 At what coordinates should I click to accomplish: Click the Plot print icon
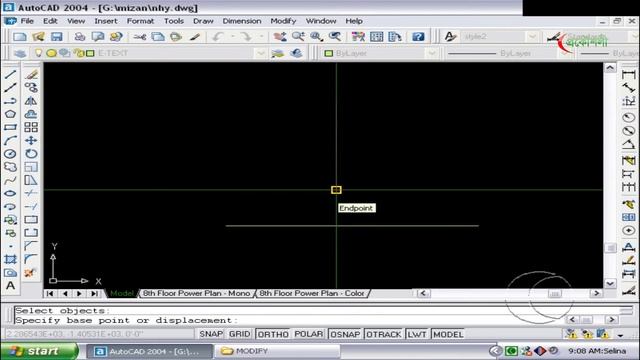click(x=79, y=37)
